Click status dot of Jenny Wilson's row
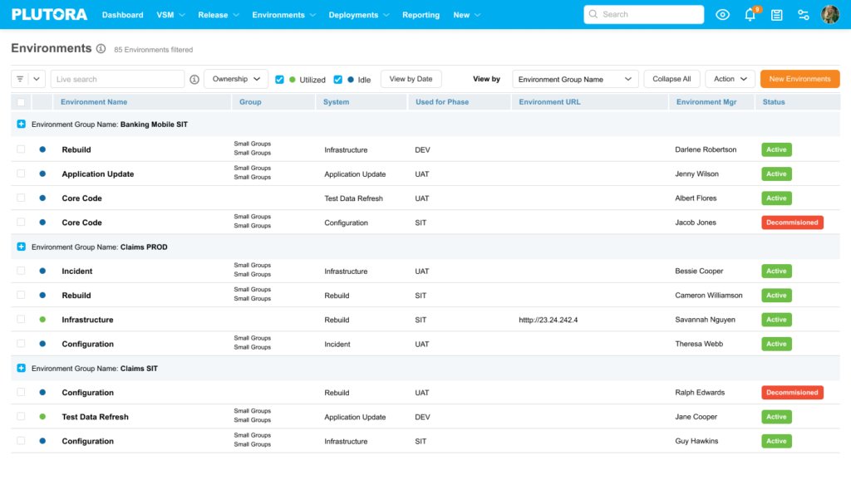The height and width of the screenshot is (504, 851). [x=42, y=174]
